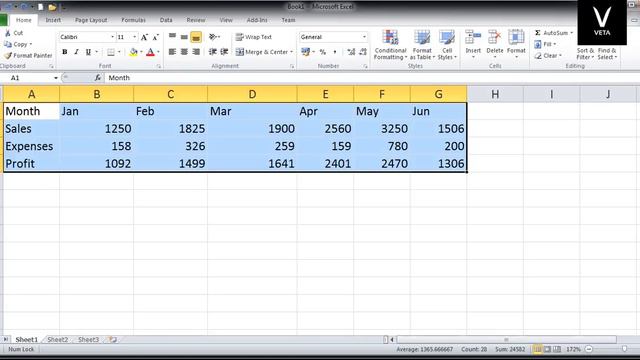Open Sort & Filter menu
The width and height of the screenshot is (640, 360).
[585, 53]
